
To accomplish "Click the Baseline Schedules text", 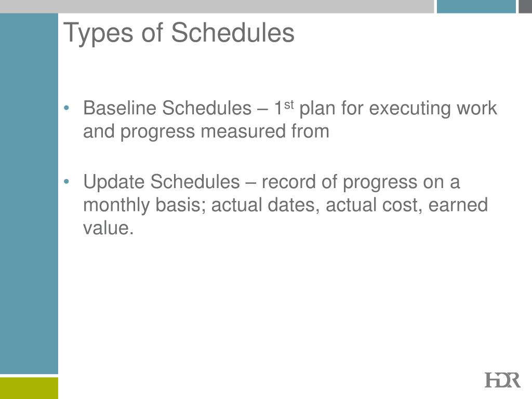I will click(167, 108).
